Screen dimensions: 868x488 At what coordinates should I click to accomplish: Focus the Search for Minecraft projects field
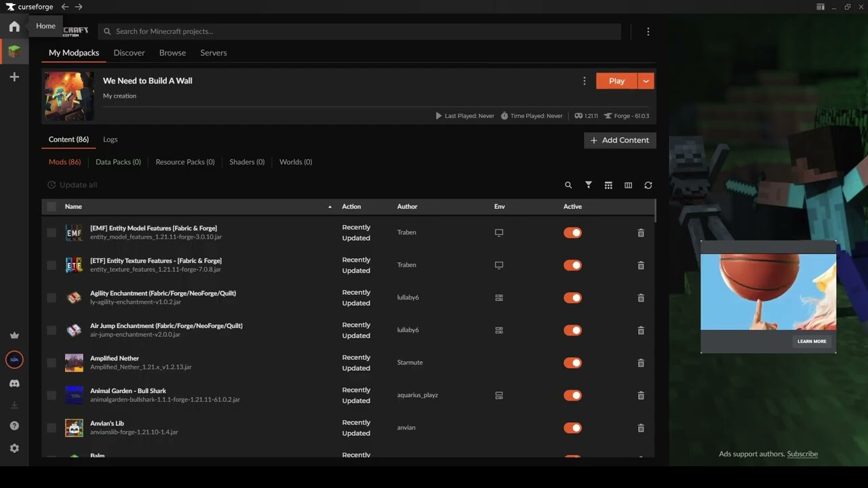[359, 31]
